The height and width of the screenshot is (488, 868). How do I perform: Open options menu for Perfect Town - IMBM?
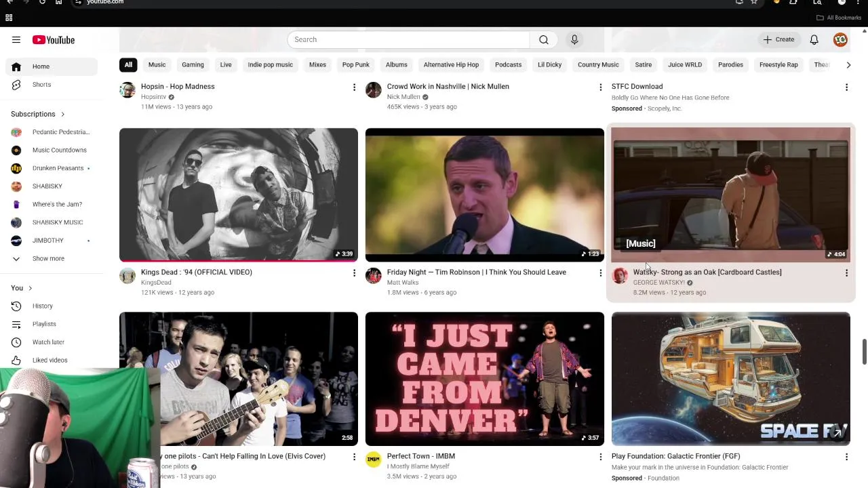(x=600, y=457)
